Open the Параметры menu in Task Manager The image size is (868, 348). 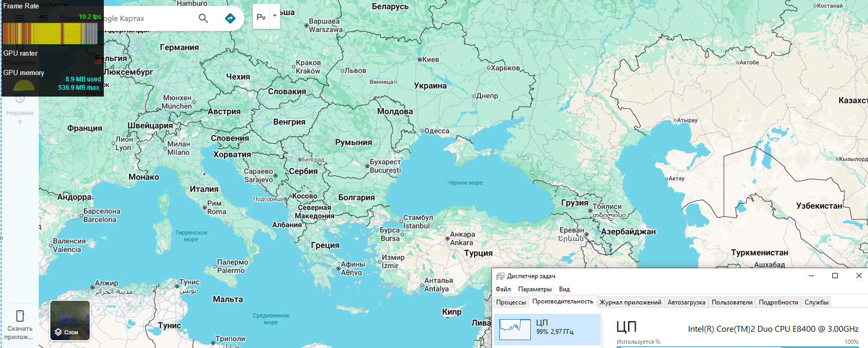534,289
